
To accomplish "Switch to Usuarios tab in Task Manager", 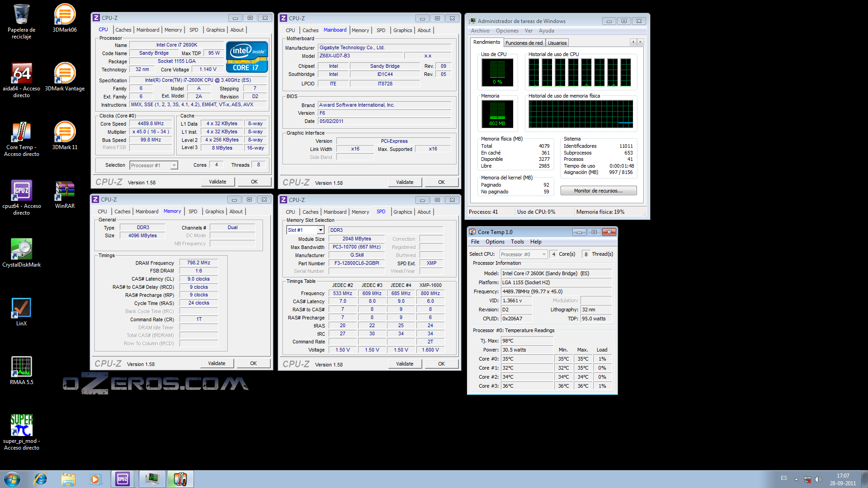I will (557, 43).
